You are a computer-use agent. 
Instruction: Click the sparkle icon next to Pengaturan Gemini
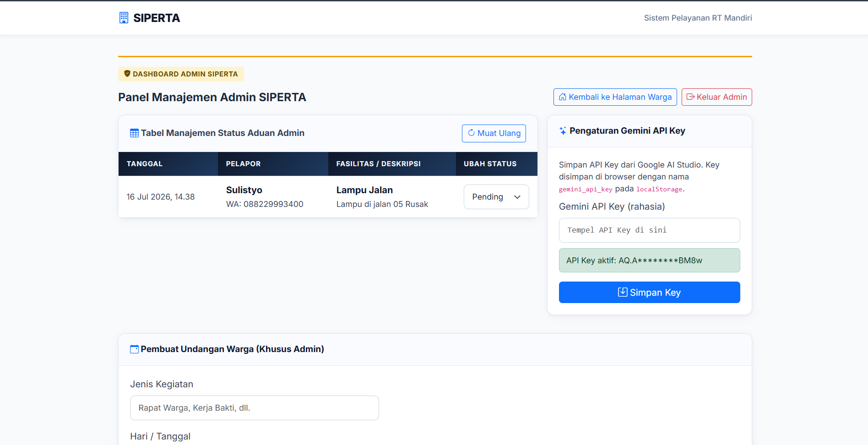pyautogui.click(x=563, y=131)
